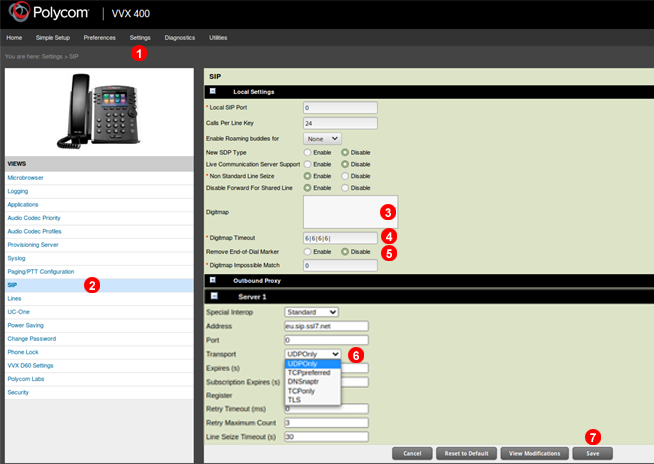Open Paging/PTT Configuration view

[x=41, y=272]
